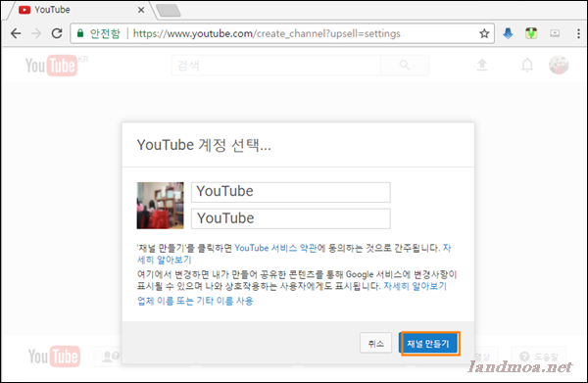Click the address bar URL
588x383 pixels.
[x=267, y=33]
